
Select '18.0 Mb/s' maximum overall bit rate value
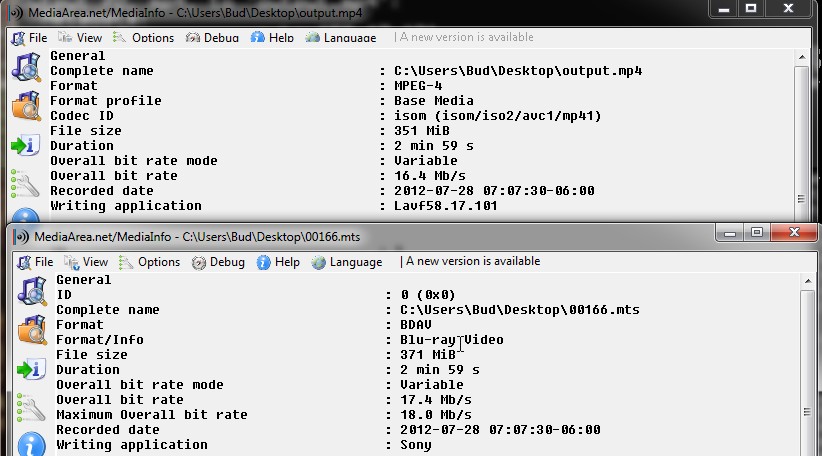coord(436,415)
